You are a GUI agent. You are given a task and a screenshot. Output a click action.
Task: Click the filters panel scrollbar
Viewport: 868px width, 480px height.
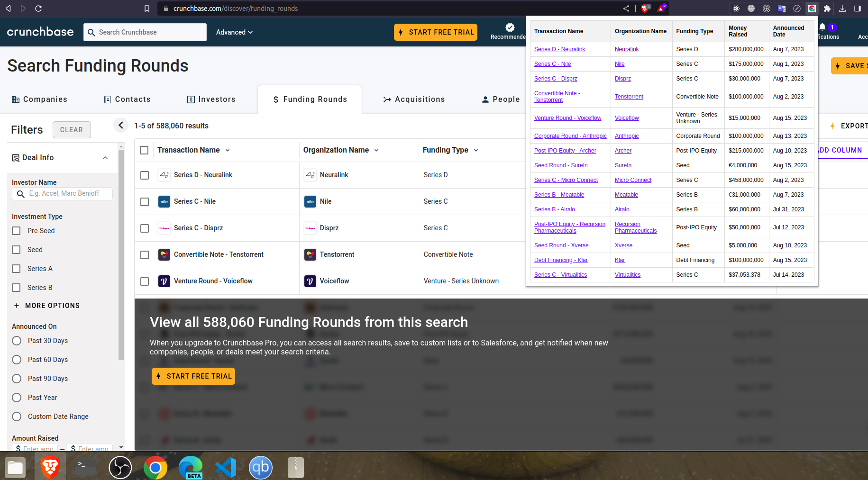click(x=121, y=254)
